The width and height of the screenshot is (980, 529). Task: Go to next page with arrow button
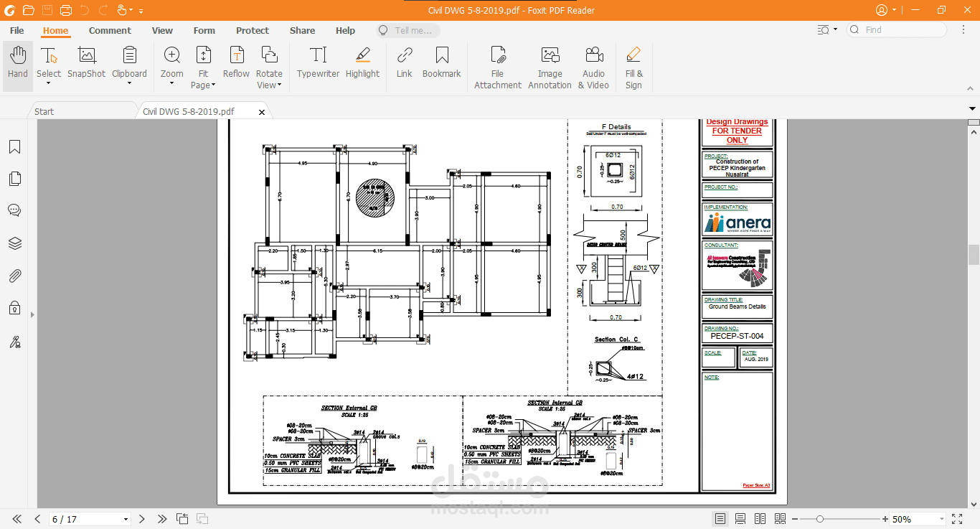tap(141, 518)
